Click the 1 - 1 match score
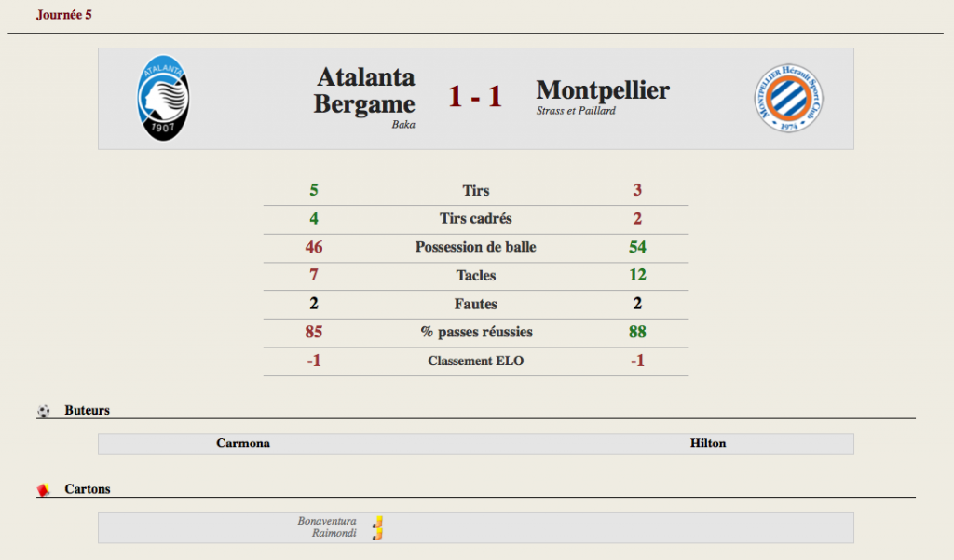The height and width of the screenshot is (560, 954). [475, 96]
